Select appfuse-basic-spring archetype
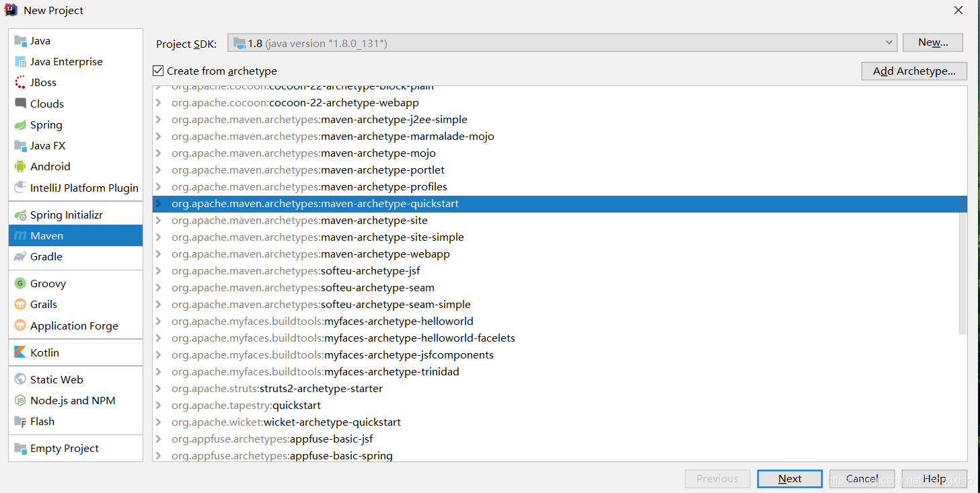This screenshot has width=980, height=493. tap(560, 455)
